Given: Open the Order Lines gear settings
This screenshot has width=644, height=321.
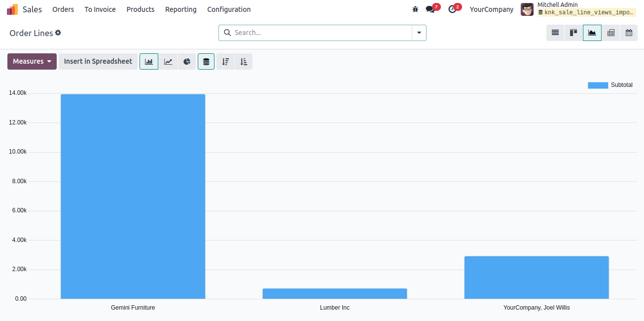Looking at the screenshot, I should [x=58, y=33].
